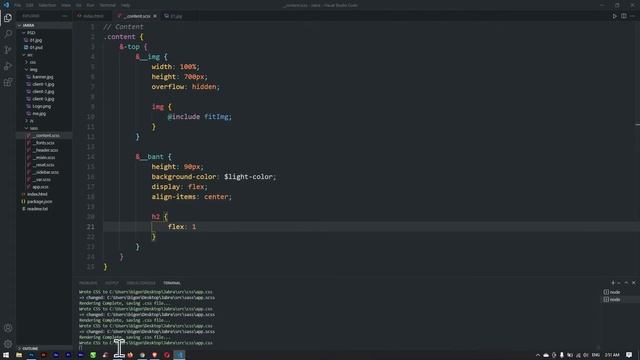The image size is (640, 360).
Task: Maximize the terminal panel with the chevron-up icon
Action: click(x=626, y=282)
